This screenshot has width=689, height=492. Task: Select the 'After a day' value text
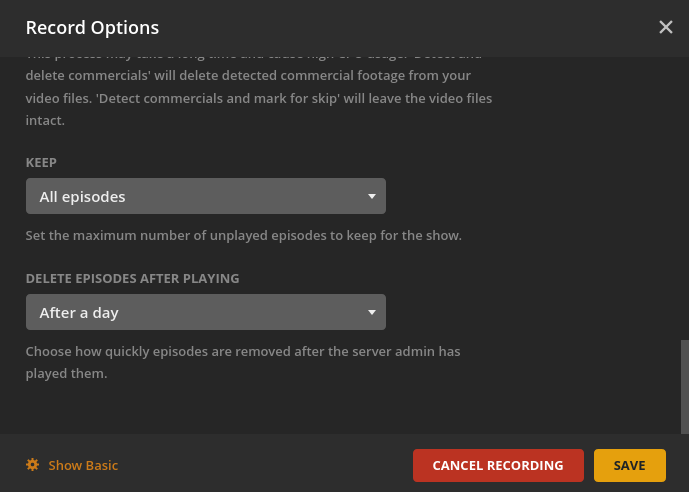pos(79,313)
